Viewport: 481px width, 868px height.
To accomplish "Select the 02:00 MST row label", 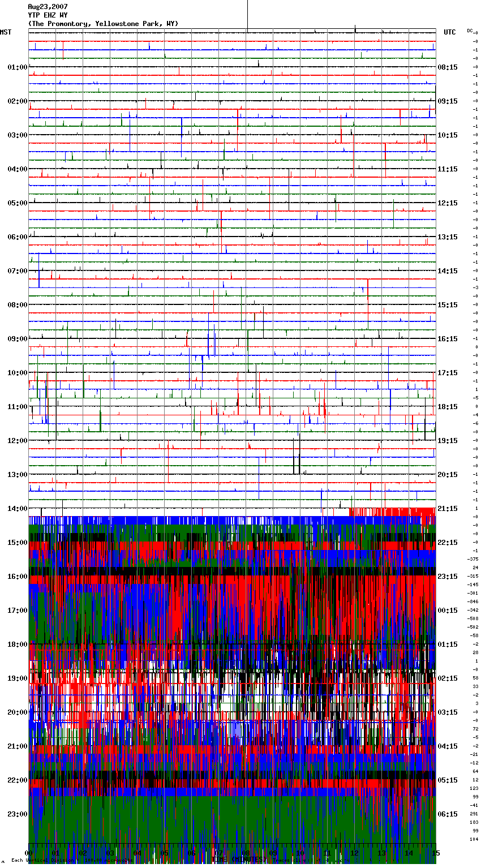I will 17,101.
